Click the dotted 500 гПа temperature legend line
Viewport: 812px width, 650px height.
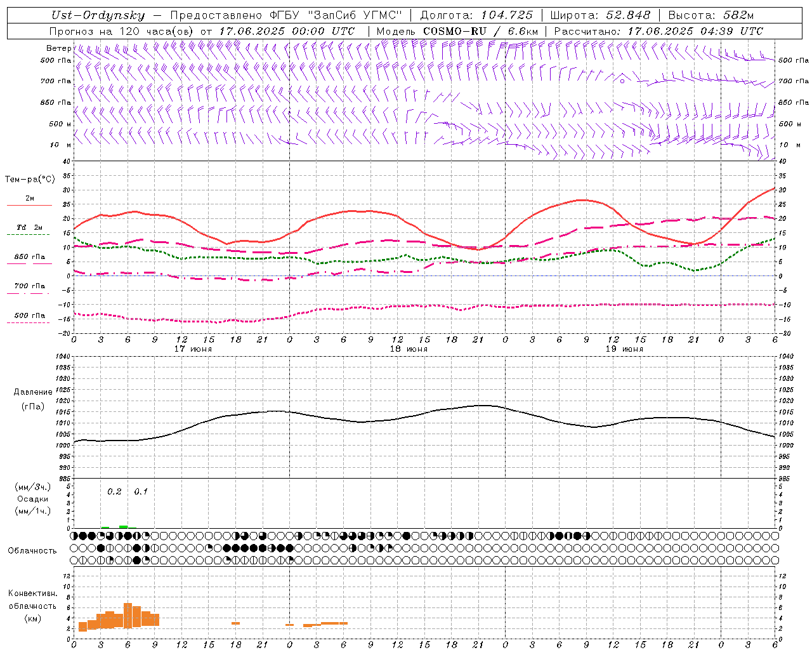pyautogui.click(x=29, y=322)
